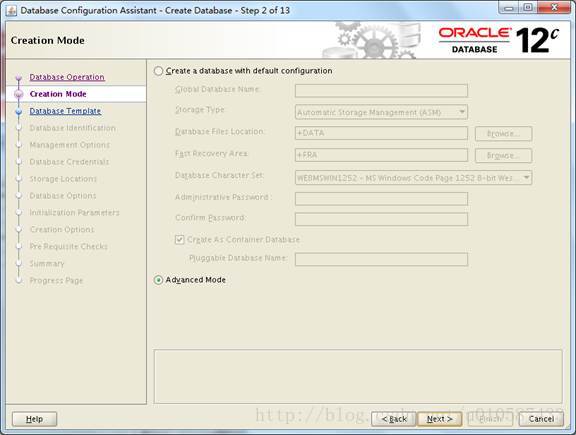Click the Initialization Parameters step
Image resolution: width=576 pixels, height=435 pixels.
click(74, 212)
